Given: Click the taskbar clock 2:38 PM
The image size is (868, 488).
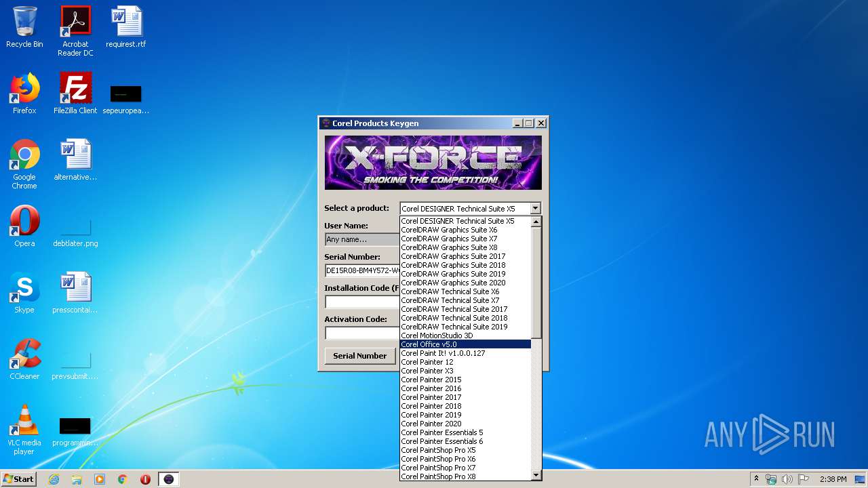Looking at the screenshot, I should [x=833, y=479].
